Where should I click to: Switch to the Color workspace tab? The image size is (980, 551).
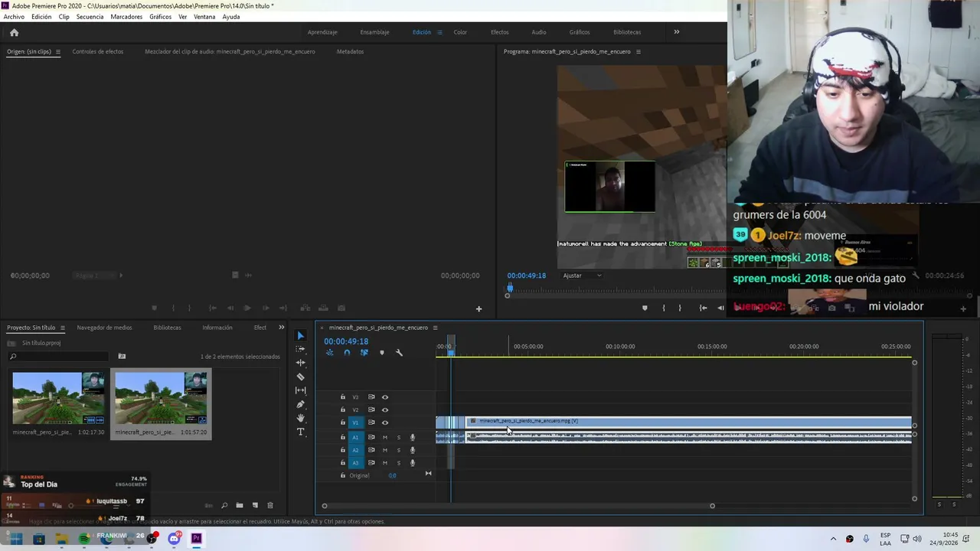460,32
